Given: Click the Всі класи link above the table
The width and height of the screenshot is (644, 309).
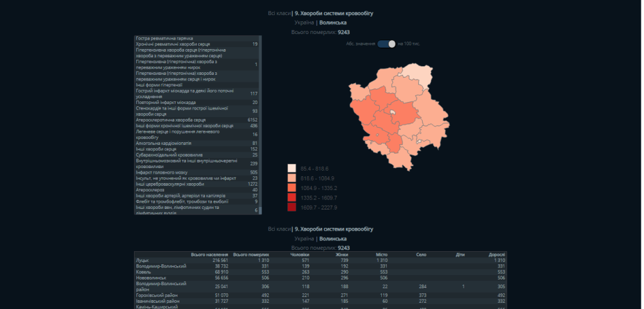Looking at the screenshot, I should [x=279, y=229].
